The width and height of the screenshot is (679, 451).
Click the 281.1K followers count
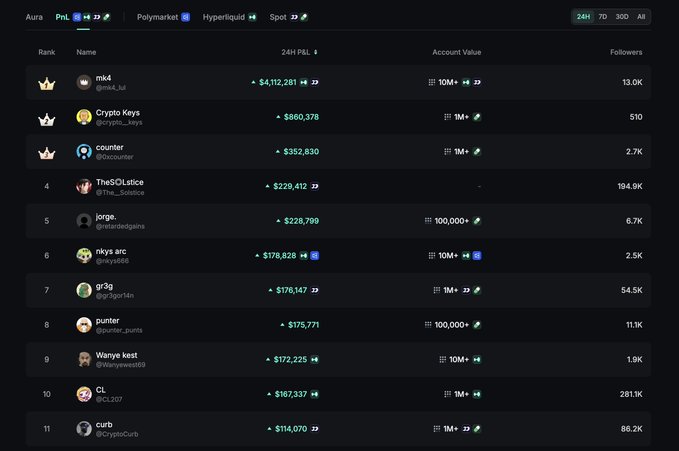630,394
